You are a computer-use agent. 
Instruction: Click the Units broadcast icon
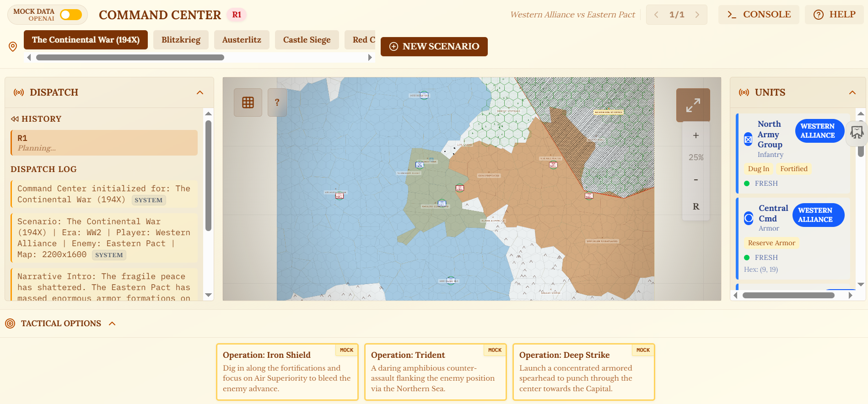click(744, 92)
